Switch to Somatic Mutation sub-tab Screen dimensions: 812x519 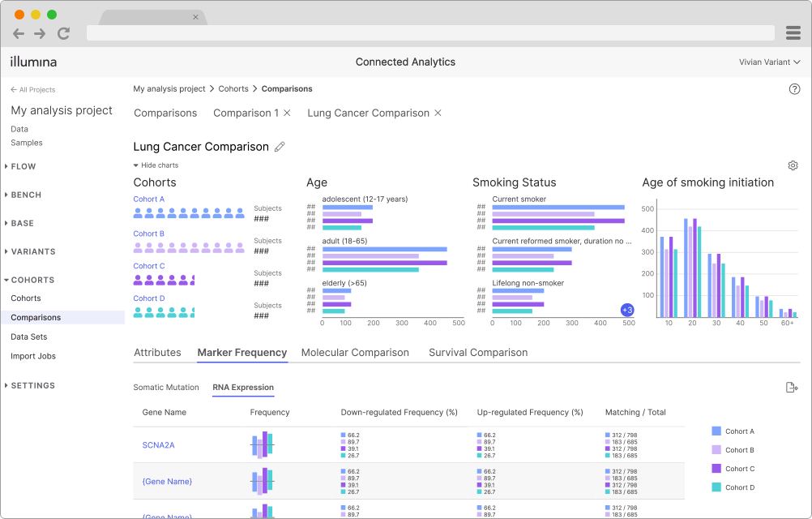(x=166, y=388)
